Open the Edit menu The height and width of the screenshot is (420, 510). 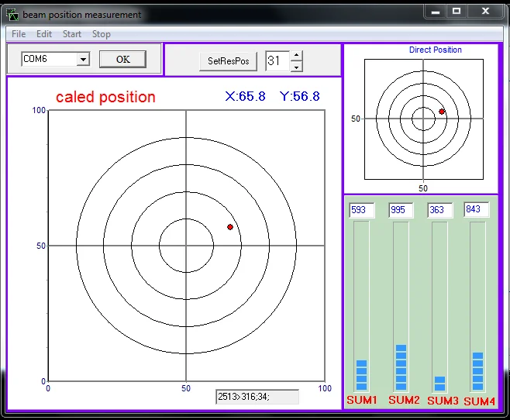point(44,34)
